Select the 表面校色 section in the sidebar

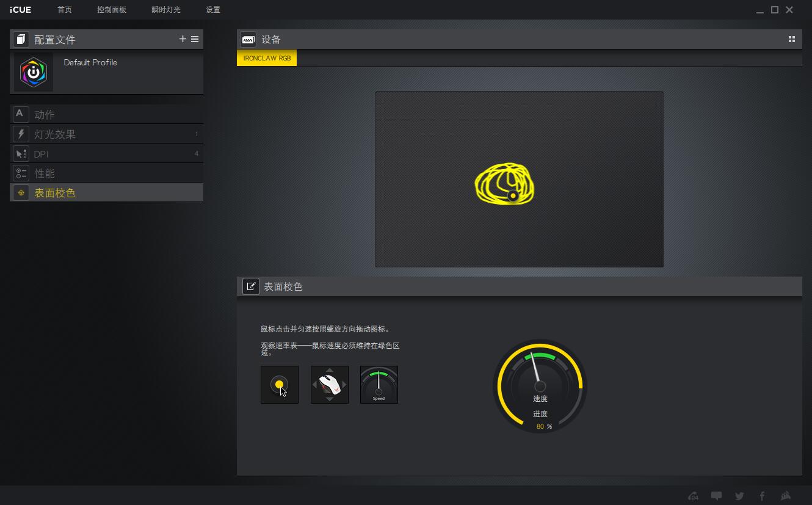(x=106, y=192)
